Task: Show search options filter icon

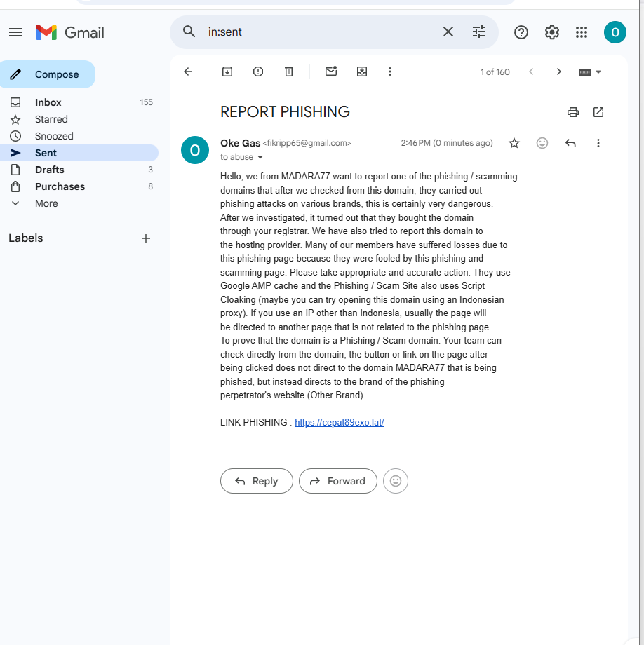Action: point(479,32)
